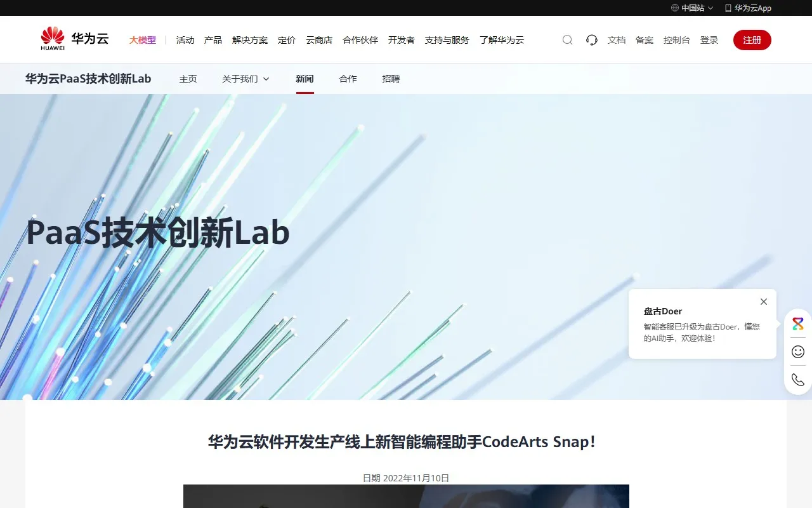Viewport: 812px width, 508px height.
Task: Click the article image thumbnail
Action: pos(406,496)
